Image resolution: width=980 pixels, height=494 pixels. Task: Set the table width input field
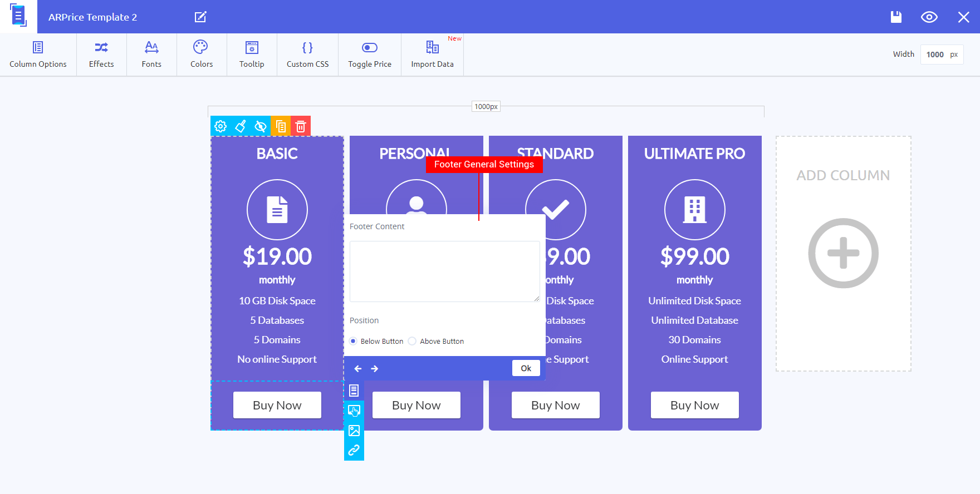pos(942,55)
